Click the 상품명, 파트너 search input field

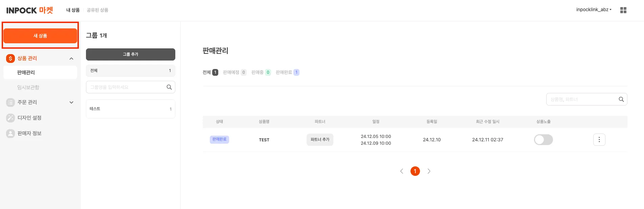pyautogui.click(x=581, y=99)
